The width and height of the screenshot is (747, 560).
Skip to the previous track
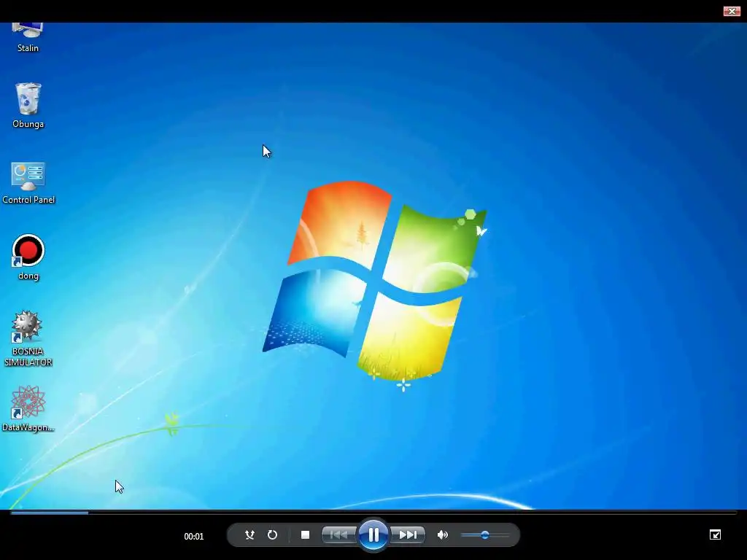pyautogui.click(x=338, y=534)
